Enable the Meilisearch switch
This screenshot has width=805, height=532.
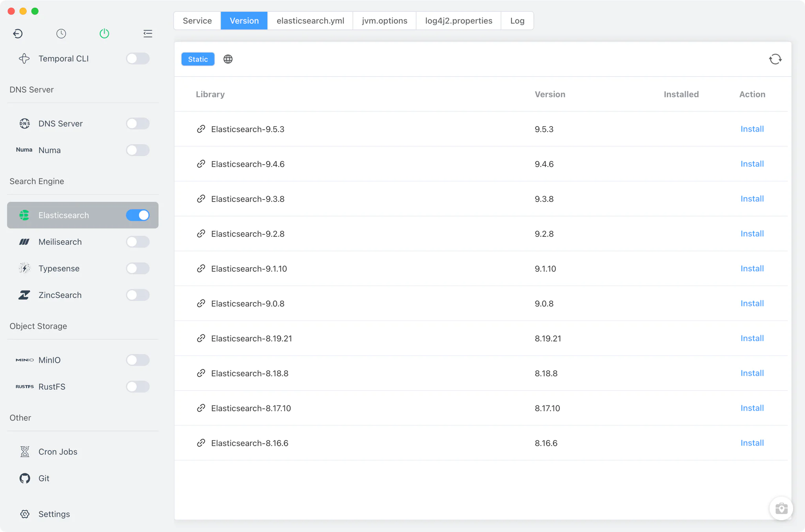[138, 242]
